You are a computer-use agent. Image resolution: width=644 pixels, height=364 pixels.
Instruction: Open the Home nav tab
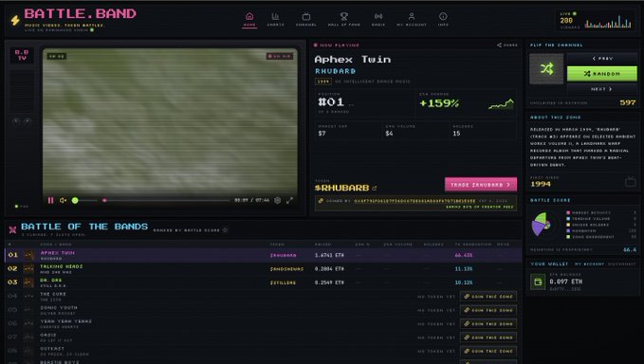click(x=249, y=19)
